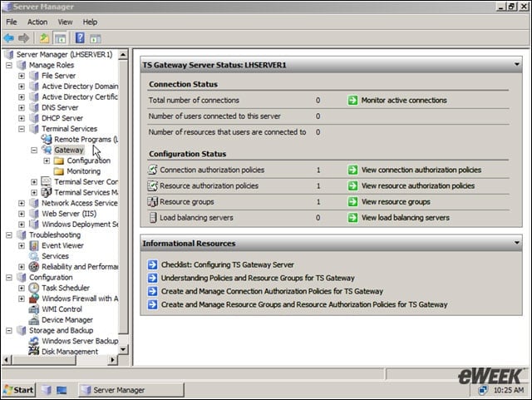
Task: Click the Resource groups icon
Action: (153, 201)
